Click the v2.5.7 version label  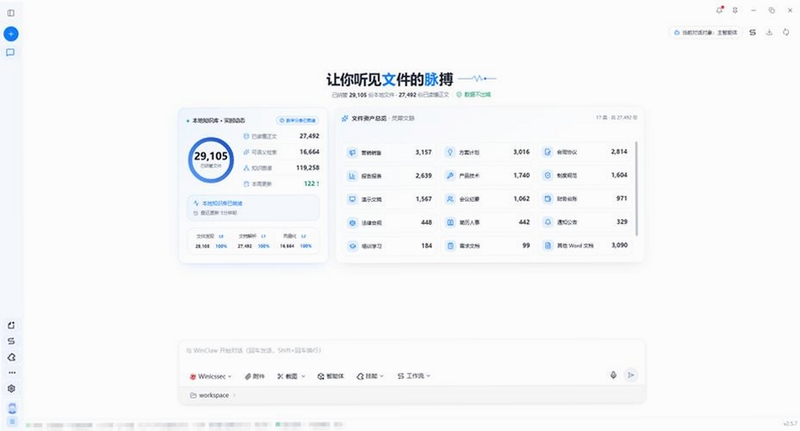point(790,424)
